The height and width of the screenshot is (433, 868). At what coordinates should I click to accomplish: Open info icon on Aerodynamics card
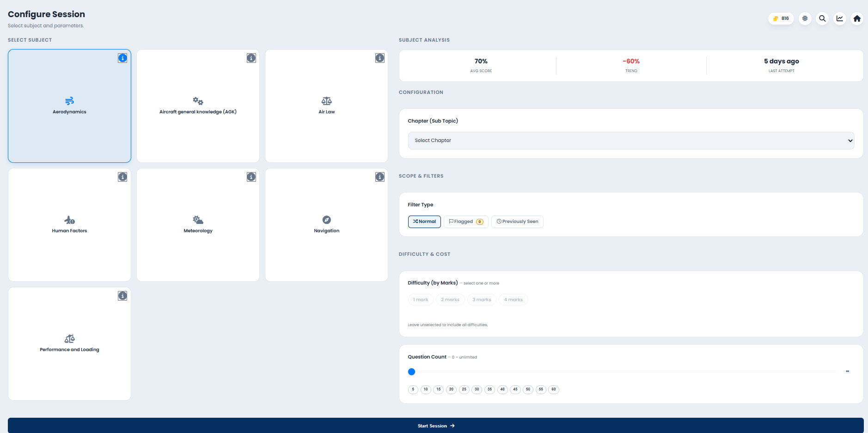point(122,58)
